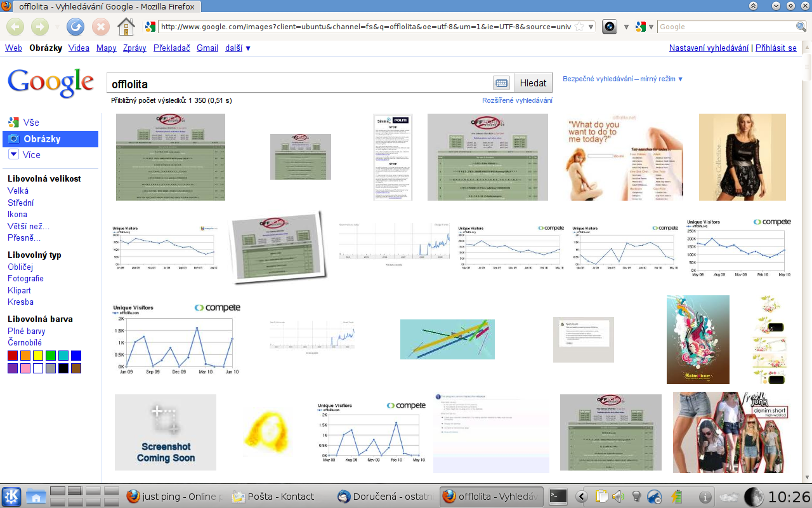
Task: Click the light bulb tray icon
Action: click(x=636, y=497)
